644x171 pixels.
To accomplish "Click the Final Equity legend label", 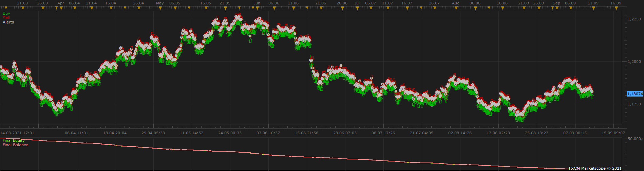I will click(x=14, y=140).
